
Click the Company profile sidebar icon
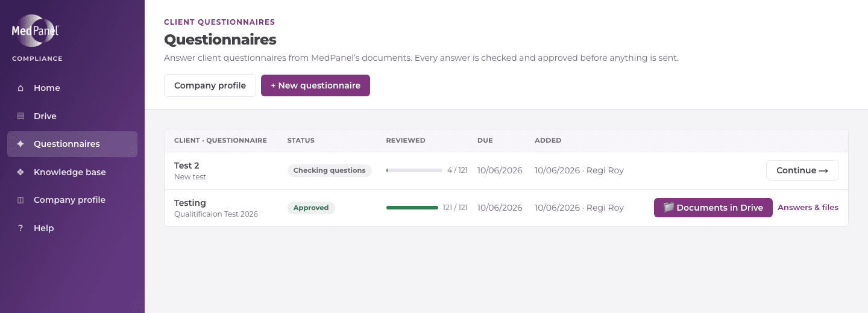point(20,200)
